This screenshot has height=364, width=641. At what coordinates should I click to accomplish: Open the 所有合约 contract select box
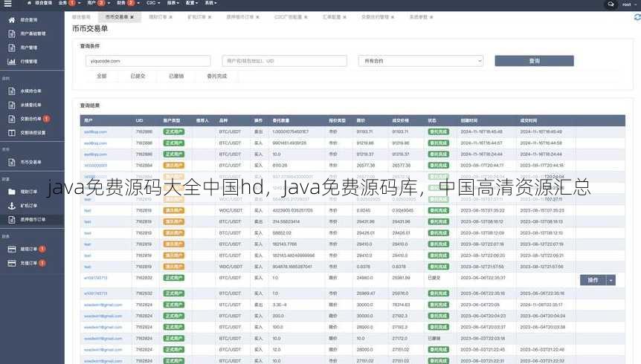pyautogui.click(x=421, y=61)
